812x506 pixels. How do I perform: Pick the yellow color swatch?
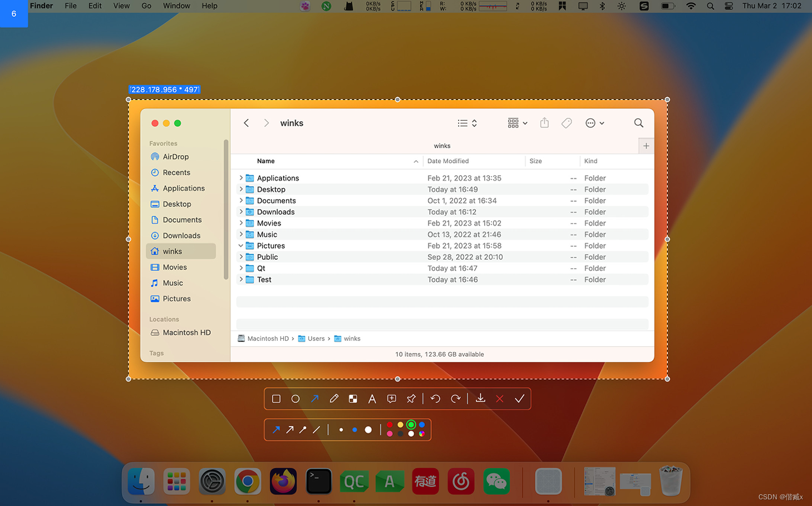pyautogui.click(x=400, y=425)
